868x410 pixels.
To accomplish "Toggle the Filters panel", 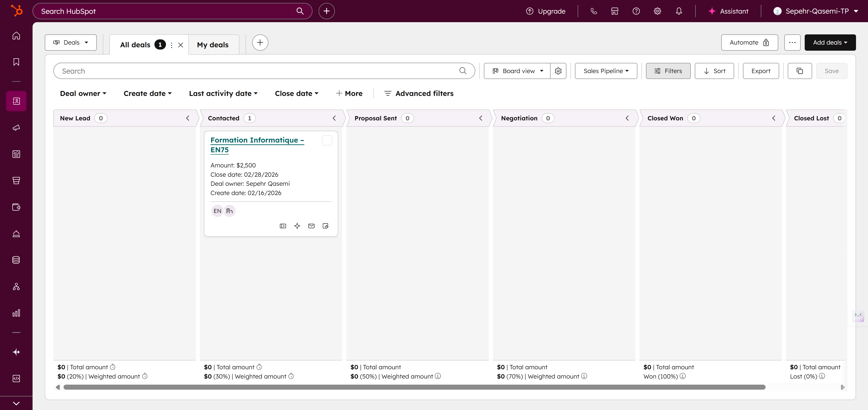I will 668,71.
